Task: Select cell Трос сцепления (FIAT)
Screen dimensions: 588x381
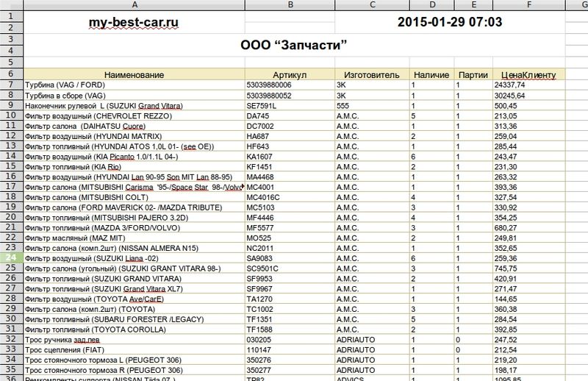Action: 135,349
